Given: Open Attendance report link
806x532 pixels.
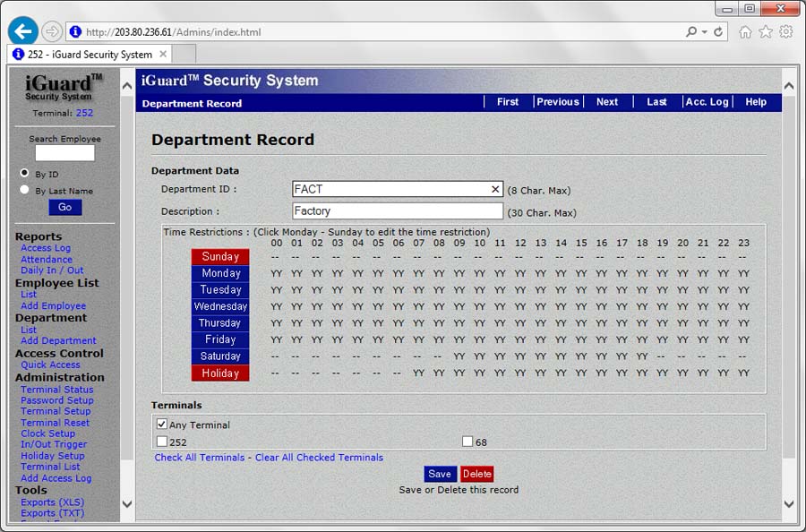Looking at the screenshot, I should click(47, 259).
